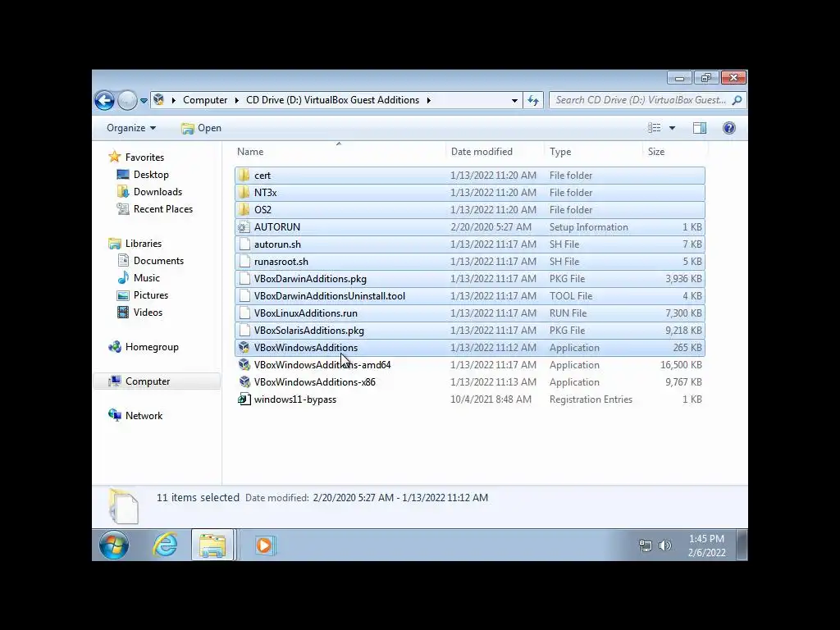This screenshot has width=840, height=630.
Task: Click the network tray icon
Action: [646, 546]
